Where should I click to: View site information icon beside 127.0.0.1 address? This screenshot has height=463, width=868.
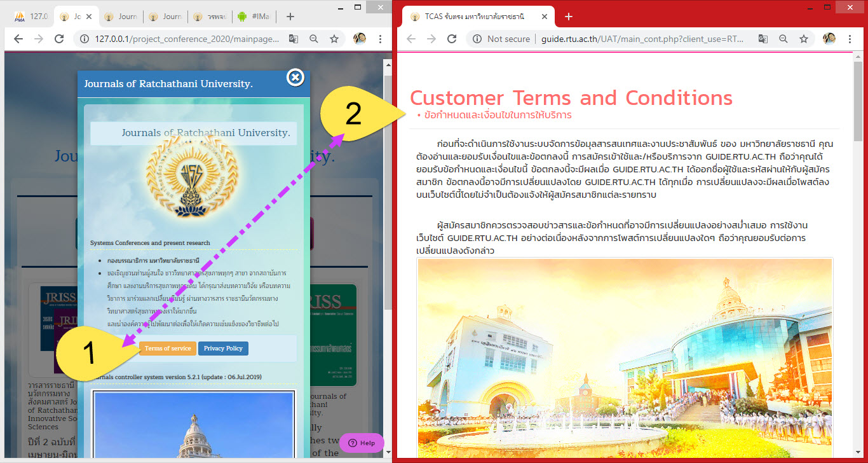tap(84, 39)
